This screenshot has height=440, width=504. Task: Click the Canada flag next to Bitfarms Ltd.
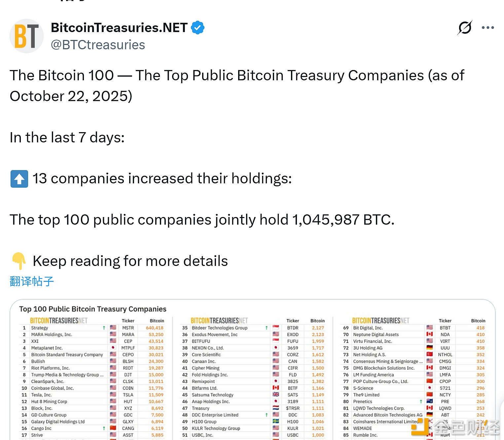(276, 388)
